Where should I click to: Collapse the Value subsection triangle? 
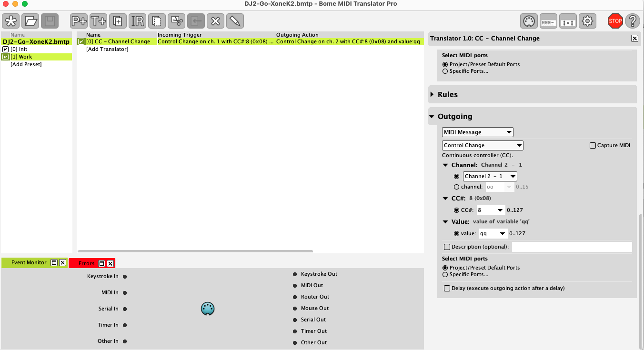(x=445, y=222)
